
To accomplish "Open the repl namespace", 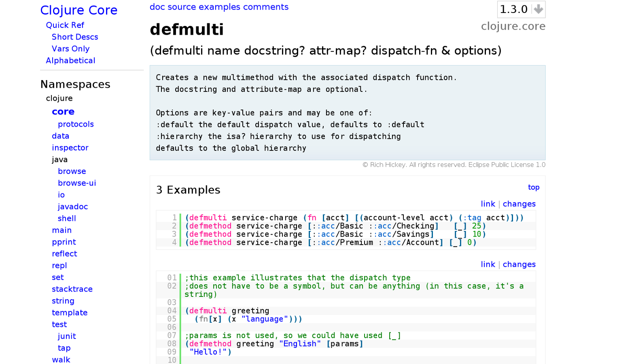I will (59, 265).
